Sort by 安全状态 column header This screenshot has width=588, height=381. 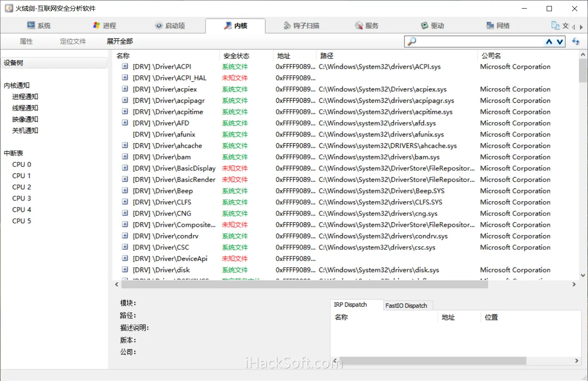(x=246, y=56)
